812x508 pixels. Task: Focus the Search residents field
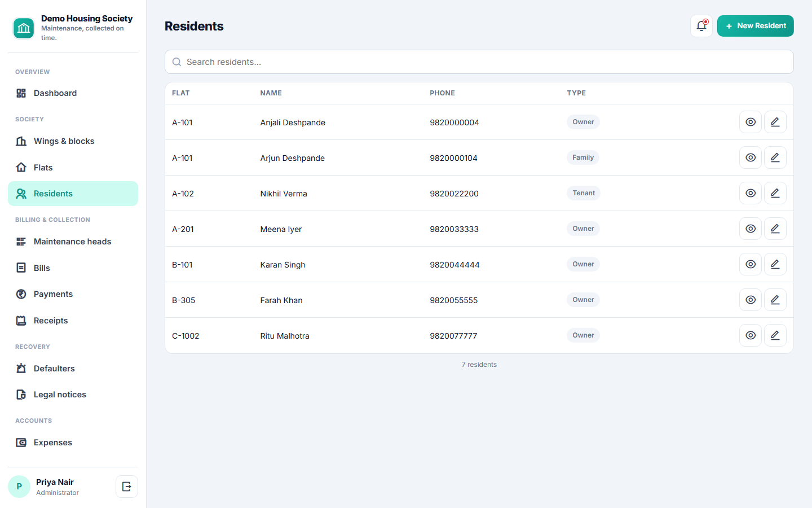[x=479, y=62]
